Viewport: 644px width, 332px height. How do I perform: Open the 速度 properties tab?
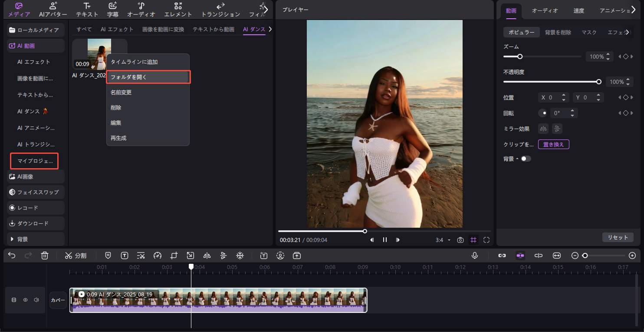[x=579, y=10]
